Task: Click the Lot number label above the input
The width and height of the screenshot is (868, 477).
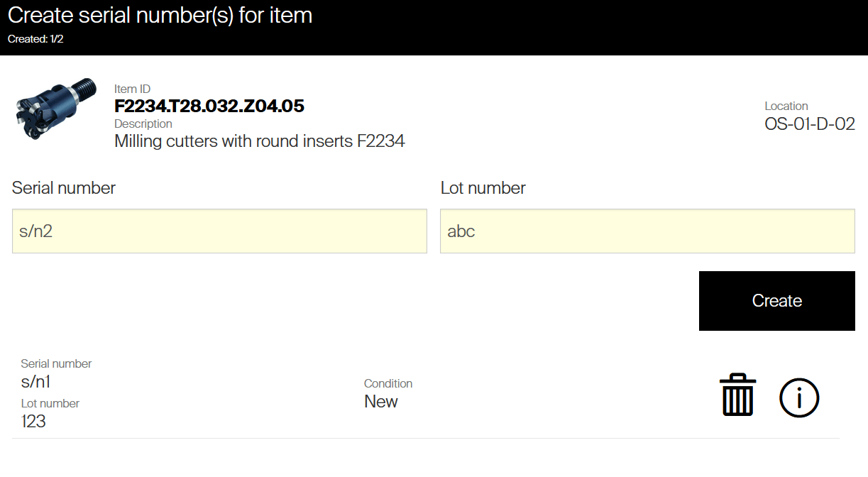Action: 483,188
